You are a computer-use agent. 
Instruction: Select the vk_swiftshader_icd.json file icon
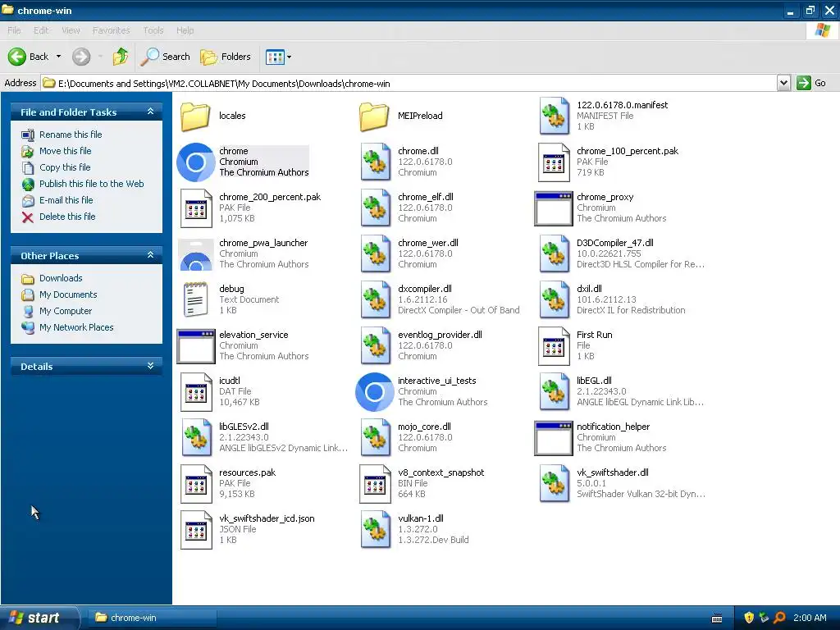click(x=195, y=530)
